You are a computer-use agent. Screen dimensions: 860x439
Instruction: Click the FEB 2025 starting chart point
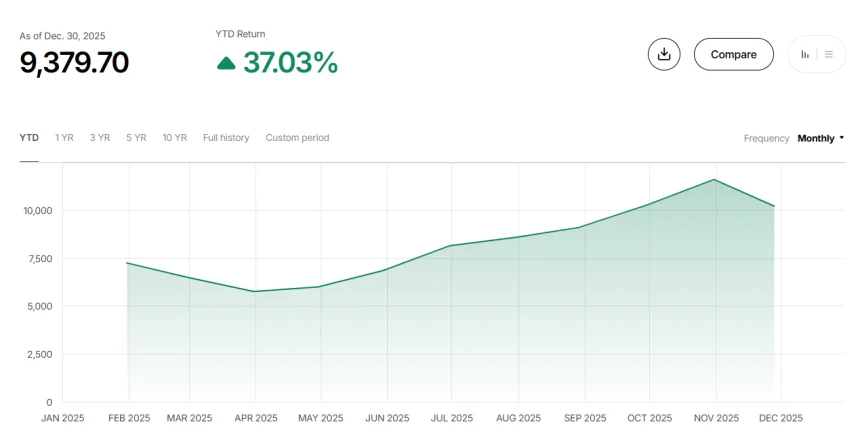click(x=127, y=263)
